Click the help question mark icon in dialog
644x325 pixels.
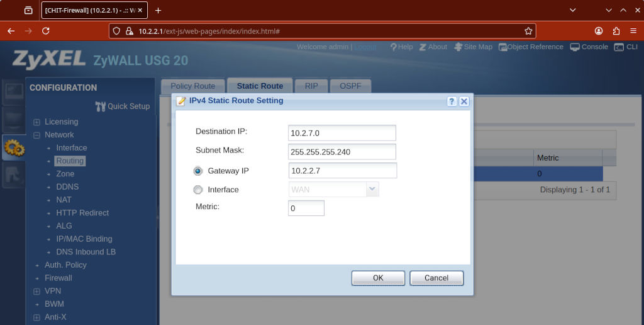pos(452,101)
